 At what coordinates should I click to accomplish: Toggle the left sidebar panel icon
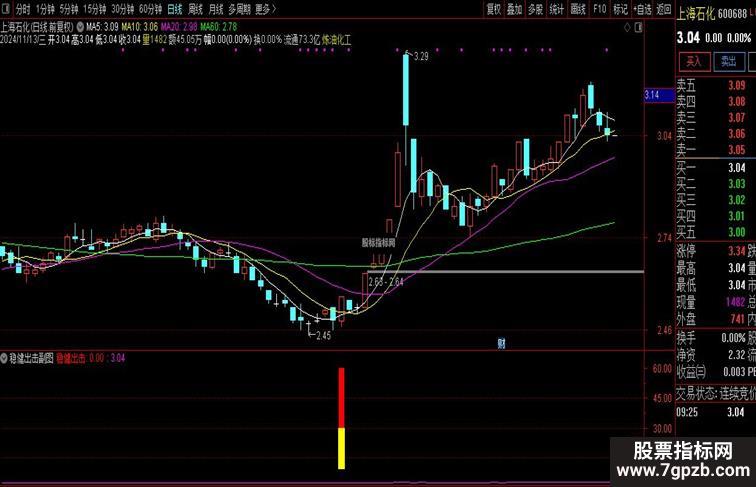pyautogui.click(x=4, y=9)
